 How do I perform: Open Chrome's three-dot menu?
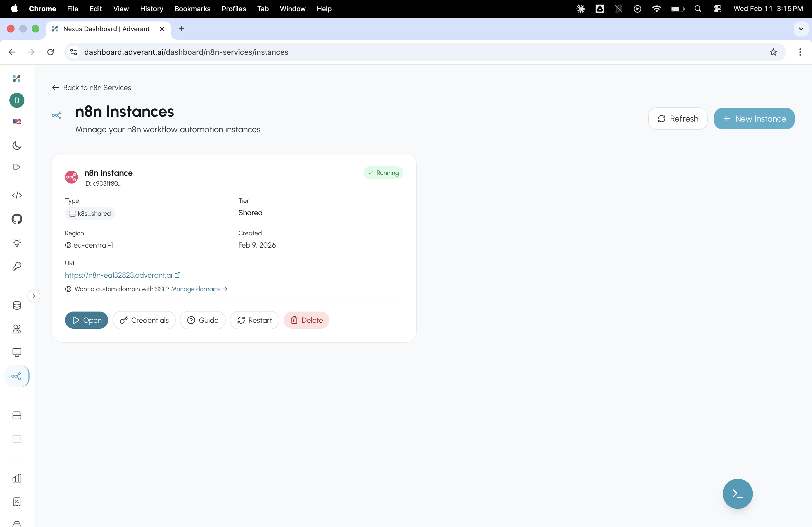tap(800, 52)
